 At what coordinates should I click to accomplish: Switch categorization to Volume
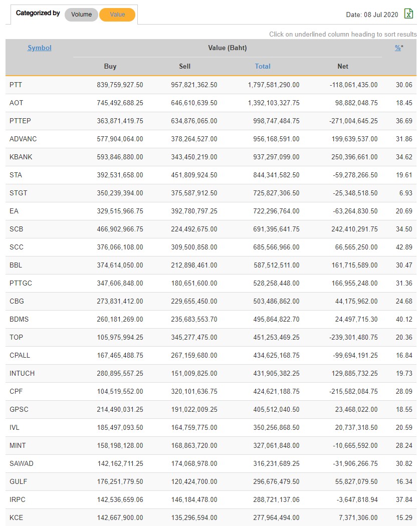point(81,15)
